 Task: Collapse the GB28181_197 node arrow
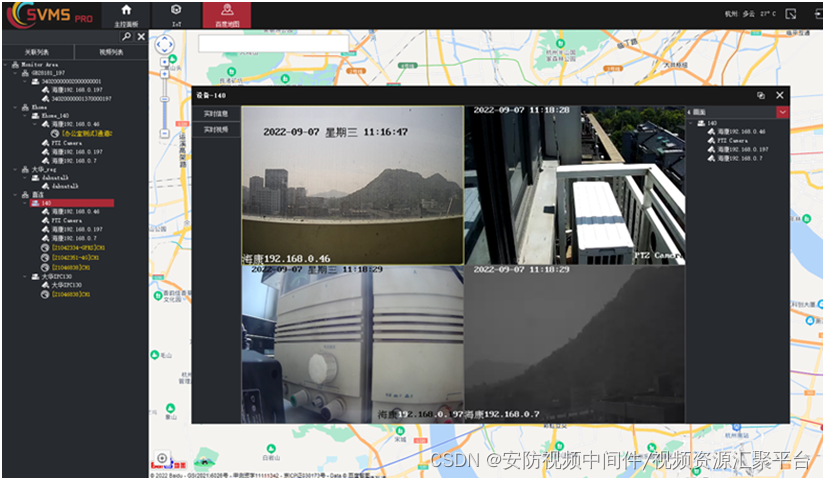click(15, 73)
